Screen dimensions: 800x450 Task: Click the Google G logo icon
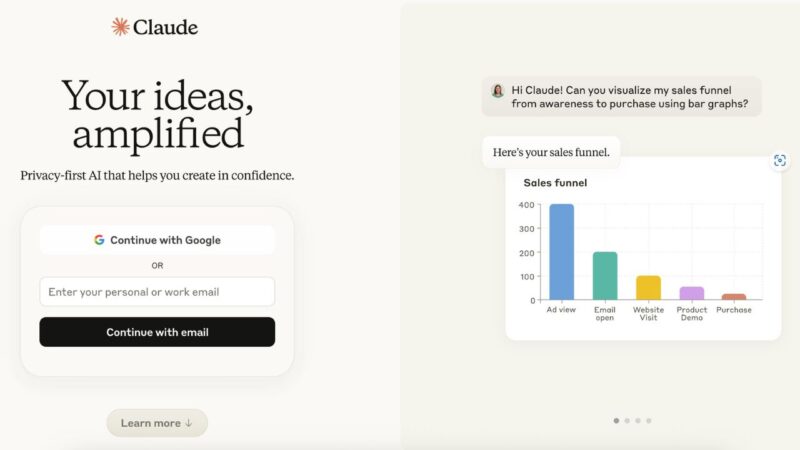click(99, 240)
